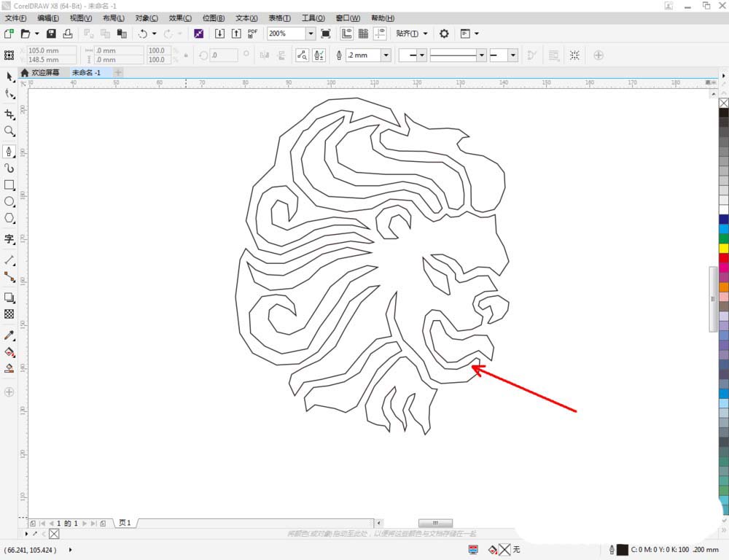Toggle show guidelines button
The width and height of the screenshot is (729, 560).
pos(380,34)
